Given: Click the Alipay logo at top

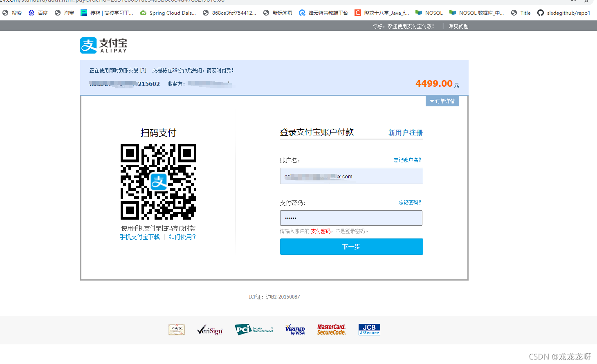Looking at the screenshot, I should point(104,45).
